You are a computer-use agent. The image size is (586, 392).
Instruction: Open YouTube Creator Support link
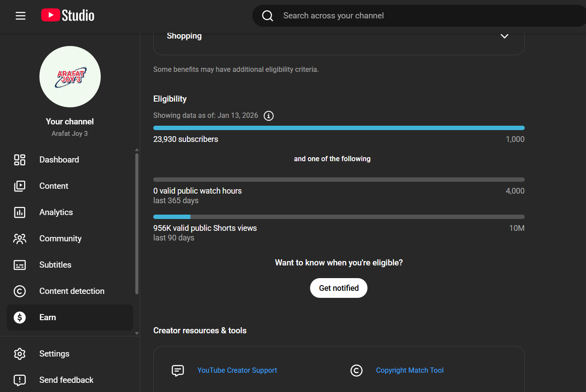click(237, 371)
